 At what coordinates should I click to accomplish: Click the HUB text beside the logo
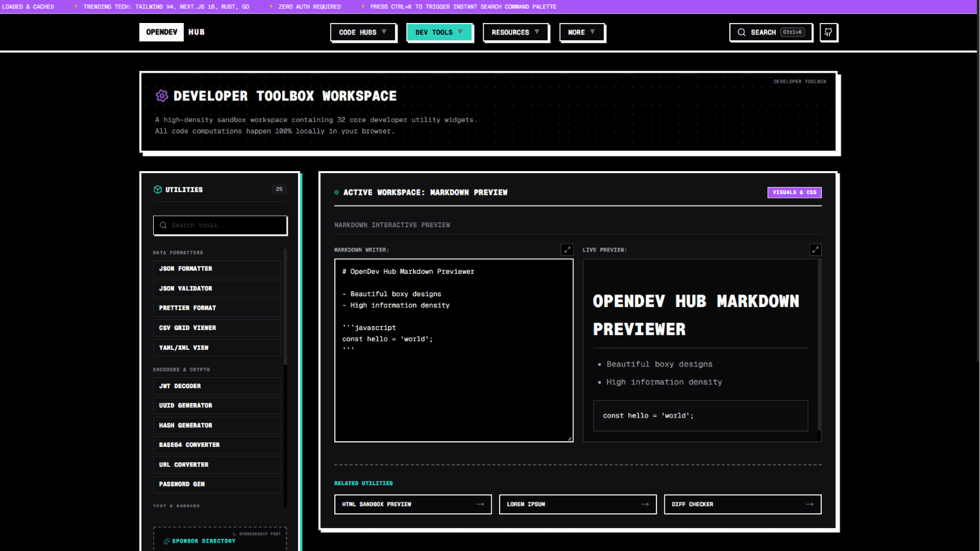197,32
